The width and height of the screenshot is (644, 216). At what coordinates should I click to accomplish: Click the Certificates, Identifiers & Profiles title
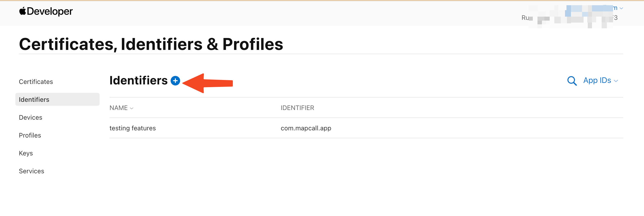coord(151,44)
